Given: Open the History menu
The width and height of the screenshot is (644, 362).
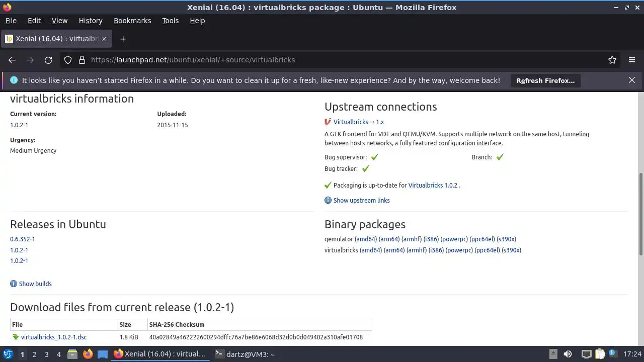Looking at the screenshot, I should click(x=91, y=21).
